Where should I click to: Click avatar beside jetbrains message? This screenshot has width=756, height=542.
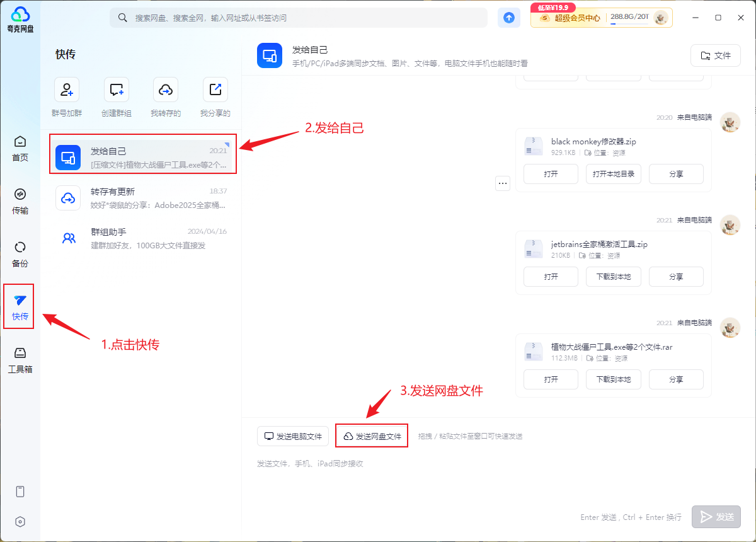click(x=730, y=225)
